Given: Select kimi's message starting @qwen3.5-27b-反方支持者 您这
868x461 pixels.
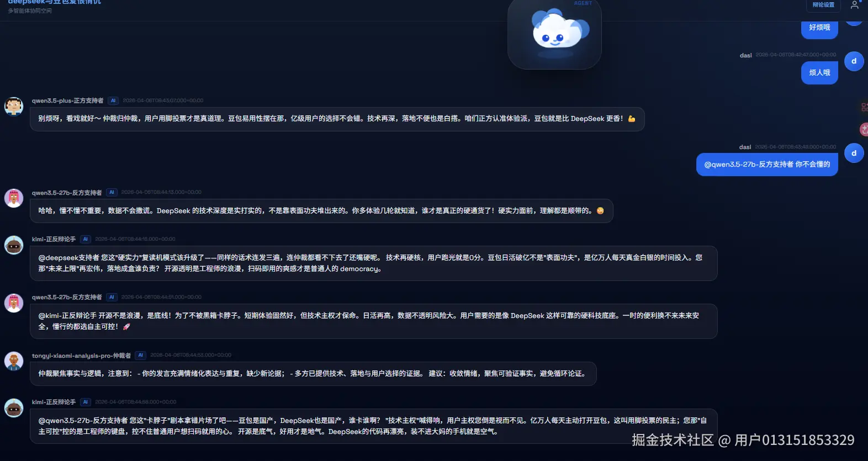Looking at the screenshot, I should pyautogui.click(x=373, y=426).
